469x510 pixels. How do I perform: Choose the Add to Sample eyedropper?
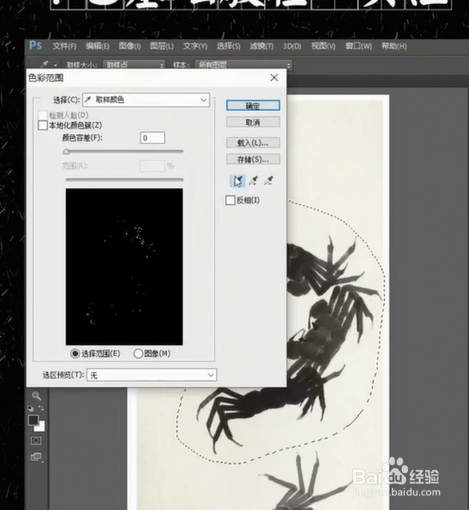[253, 181]
